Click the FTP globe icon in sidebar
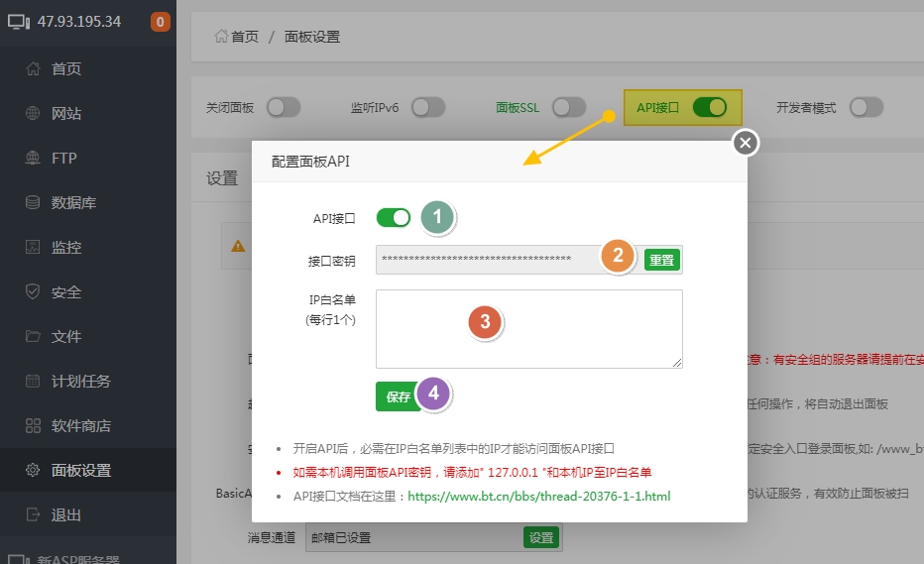Screen dimensions: 924x564 tap(33, 158)
